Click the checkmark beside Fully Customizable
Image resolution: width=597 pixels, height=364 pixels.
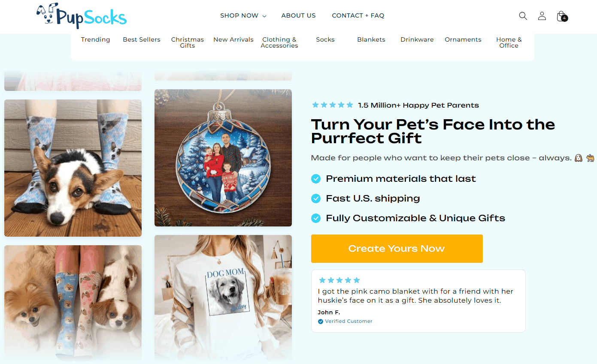click(316, 218)
